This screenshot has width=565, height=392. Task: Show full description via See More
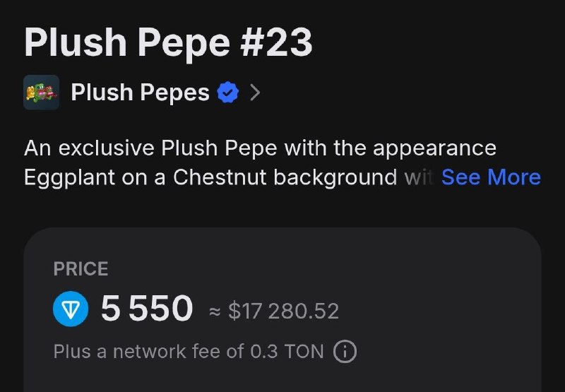(491, 177)
